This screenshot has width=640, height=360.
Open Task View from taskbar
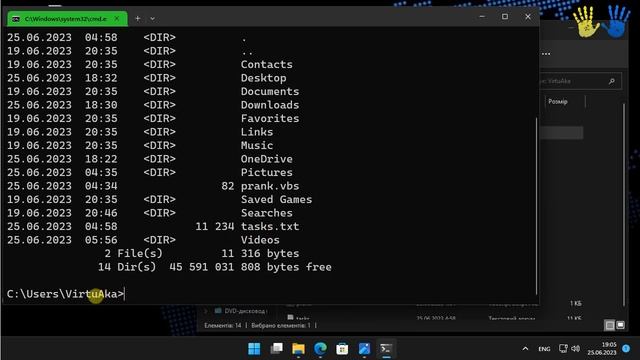(276, 349)
